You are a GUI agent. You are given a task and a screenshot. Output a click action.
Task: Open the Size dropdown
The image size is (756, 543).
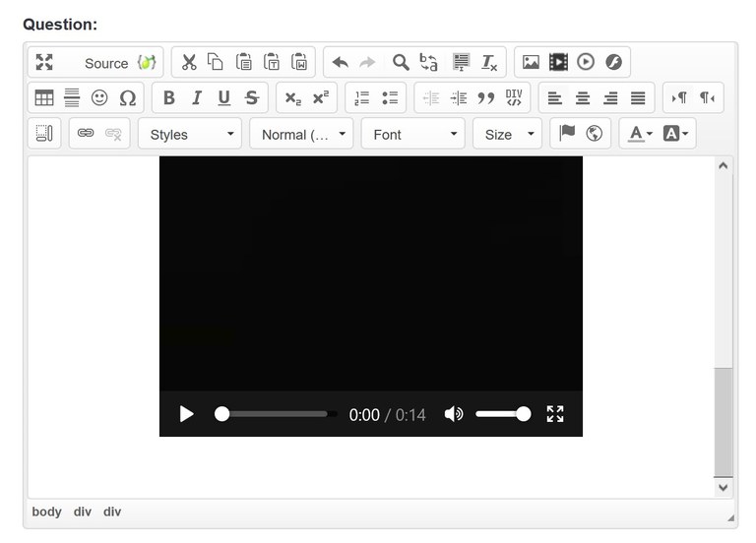[x=507, y=134]
